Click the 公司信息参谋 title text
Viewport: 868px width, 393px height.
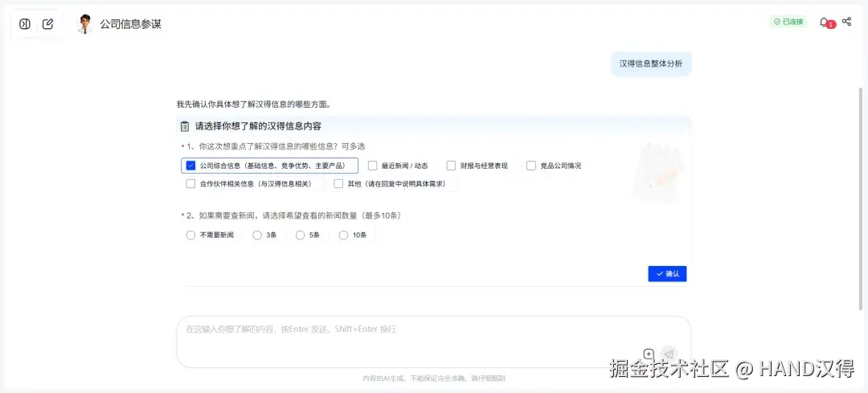131,24
